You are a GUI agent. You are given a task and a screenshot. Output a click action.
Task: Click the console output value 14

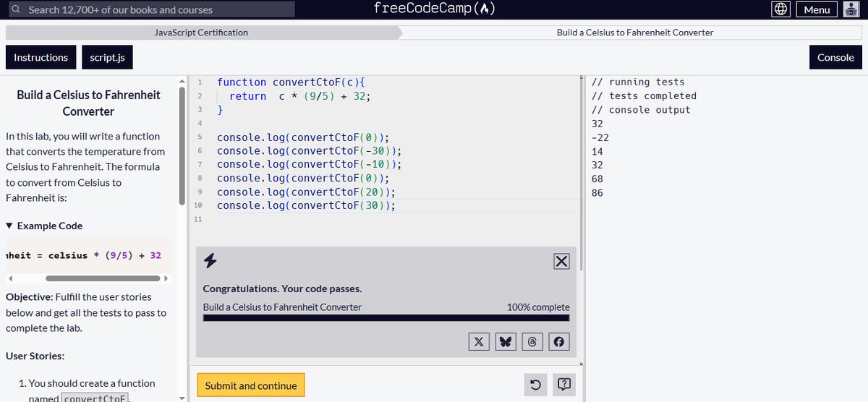597,151
